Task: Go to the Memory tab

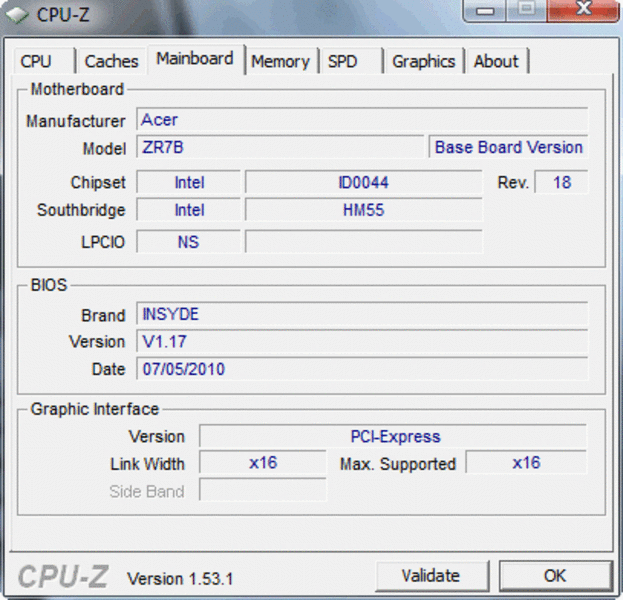Action: tap(281, 61)
